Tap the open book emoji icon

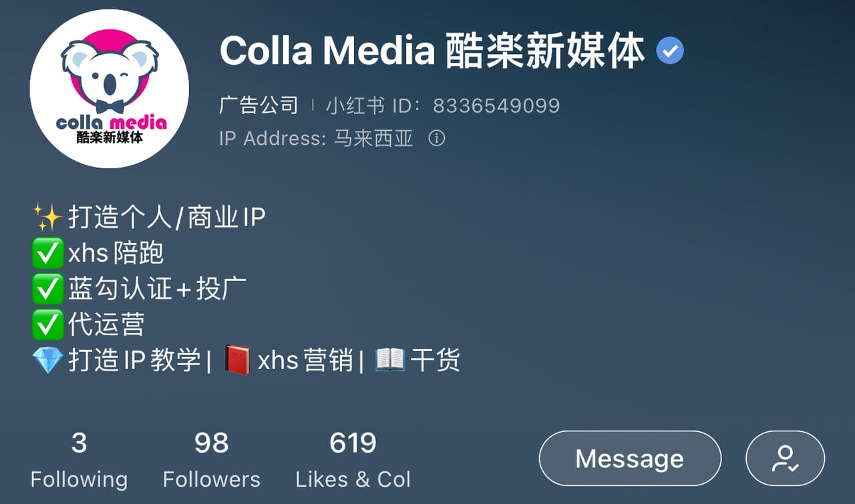(x=390, y=360)
